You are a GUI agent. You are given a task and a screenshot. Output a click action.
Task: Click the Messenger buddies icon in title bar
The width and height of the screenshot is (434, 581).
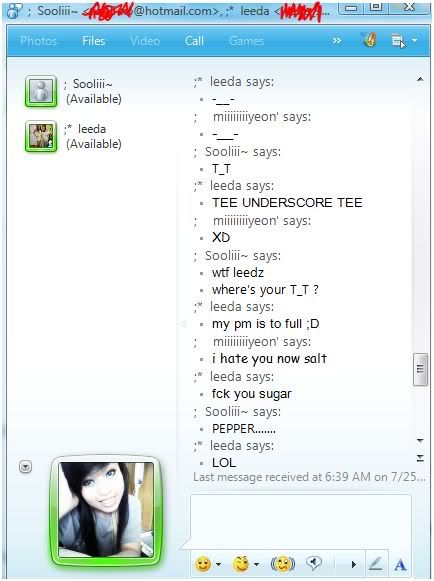click(x=14, y=11)
